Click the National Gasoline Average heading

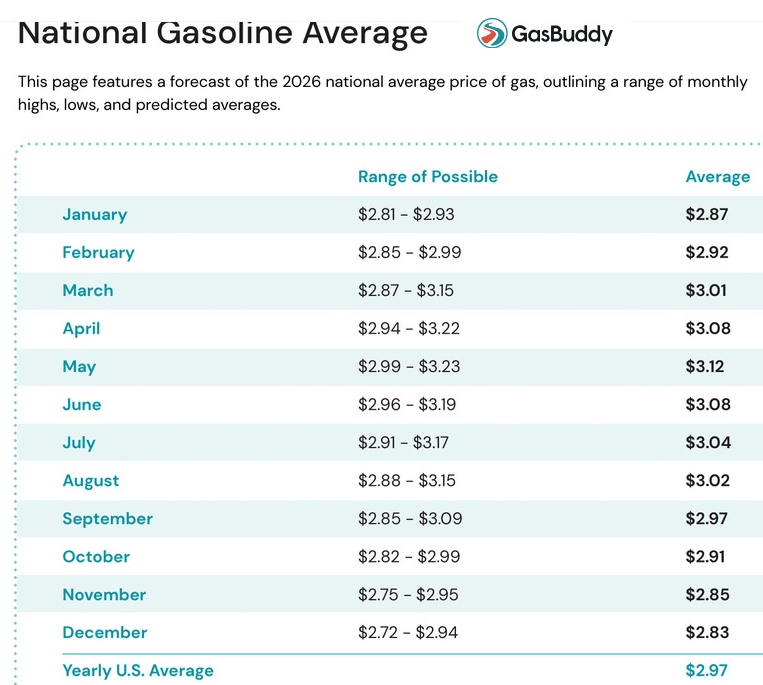point(223,32)
